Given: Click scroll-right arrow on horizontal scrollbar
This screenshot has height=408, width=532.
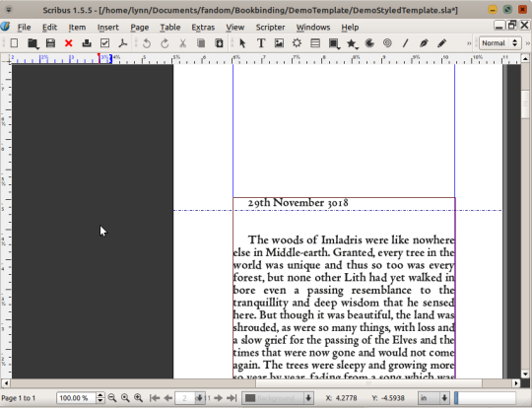Looking at the screenshot, I should click(x=516, y=383).
